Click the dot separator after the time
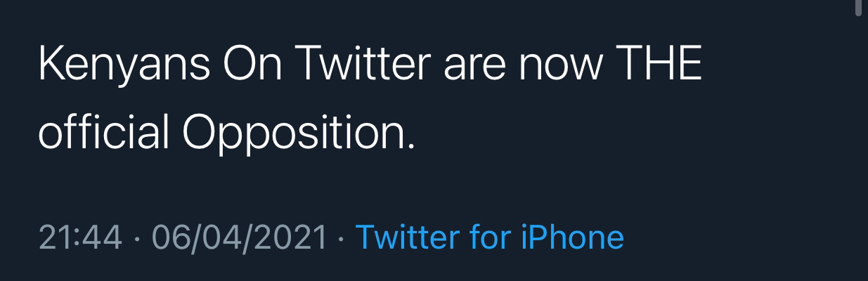868x281 pixels. click(x=137, y=237)
